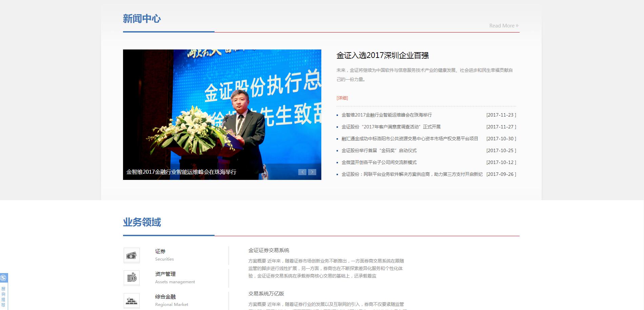Screen dimensions: 644x310
Task: Advance slideshow with right arrow
Action: [x=312, y=172]
